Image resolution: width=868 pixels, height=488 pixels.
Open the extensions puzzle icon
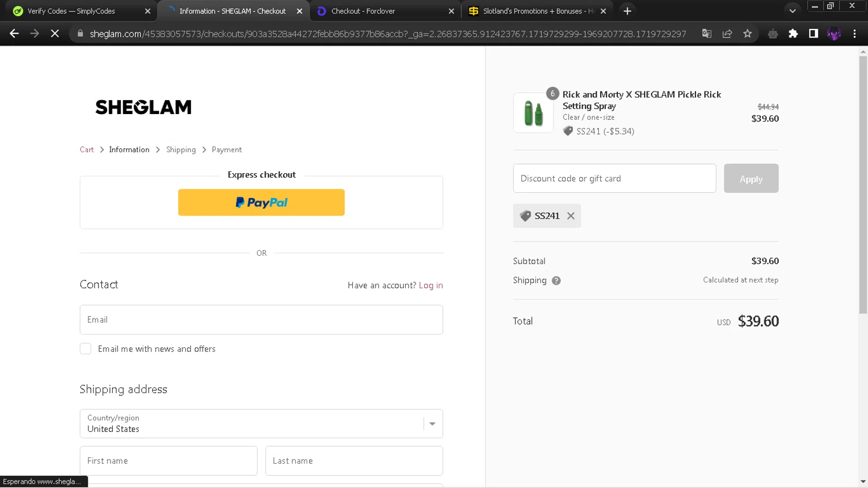tap(793, 34)
